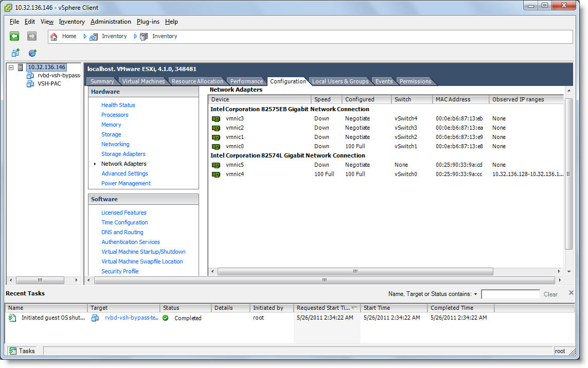Image resolution: width=588 pixels, height=368 pixels.
Task: Open the File menu
Action: click(14, 22)
